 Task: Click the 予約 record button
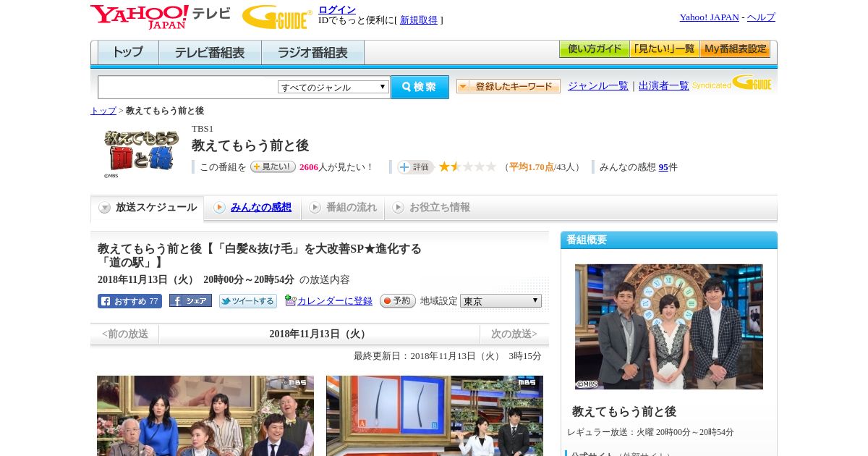pos(398,301)
